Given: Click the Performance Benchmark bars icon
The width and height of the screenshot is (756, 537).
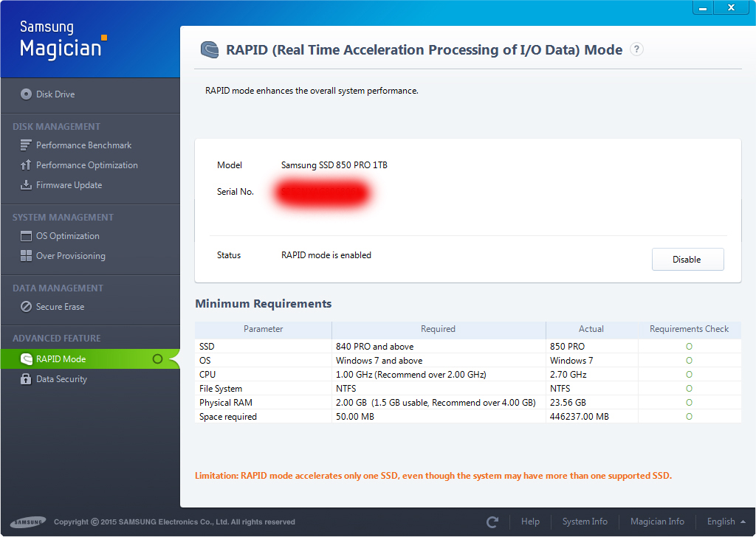Looking at the screenshot, I should click(x=26, y=145).
